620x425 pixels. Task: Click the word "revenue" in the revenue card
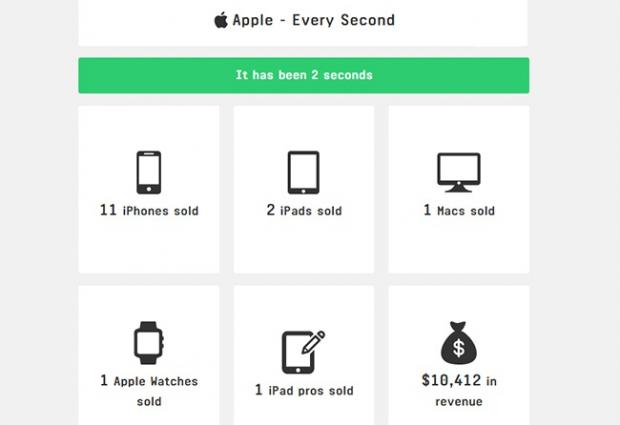(459, 402)
